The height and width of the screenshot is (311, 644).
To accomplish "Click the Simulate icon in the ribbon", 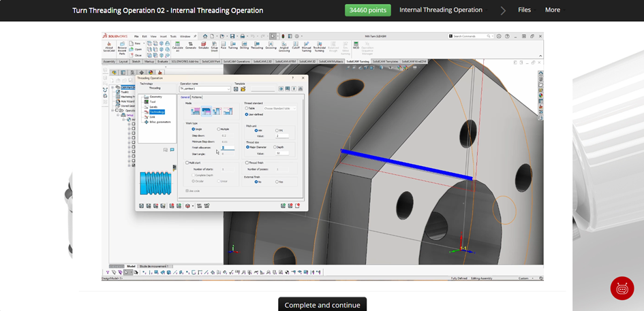I will pyautogui.click(x=204, y=45).
